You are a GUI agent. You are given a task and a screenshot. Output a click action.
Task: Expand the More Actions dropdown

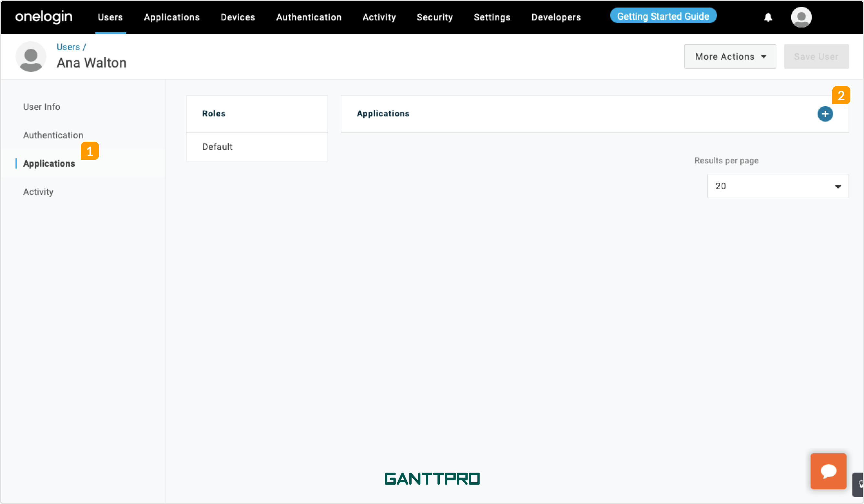pos(730,57)
